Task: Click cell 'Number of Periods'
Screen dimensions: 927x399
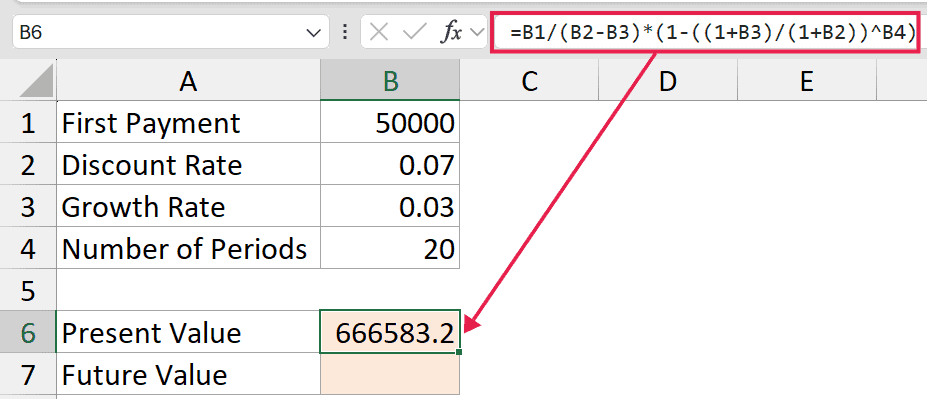Action: (188, 248)
